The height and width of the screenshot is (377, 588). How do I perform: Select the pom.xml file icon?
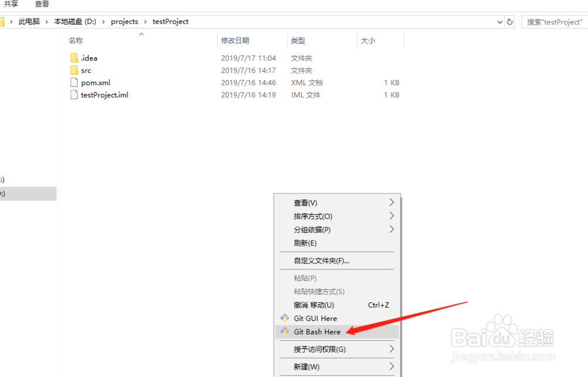(74, 82)
